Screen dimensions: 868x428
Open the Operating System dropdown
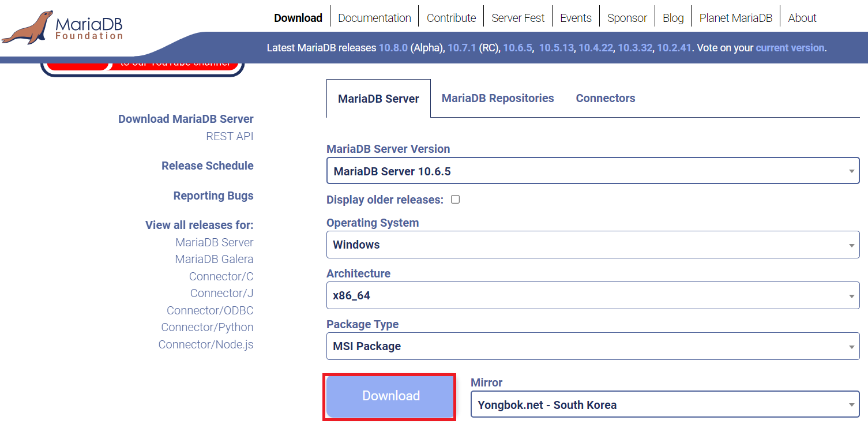593,245
